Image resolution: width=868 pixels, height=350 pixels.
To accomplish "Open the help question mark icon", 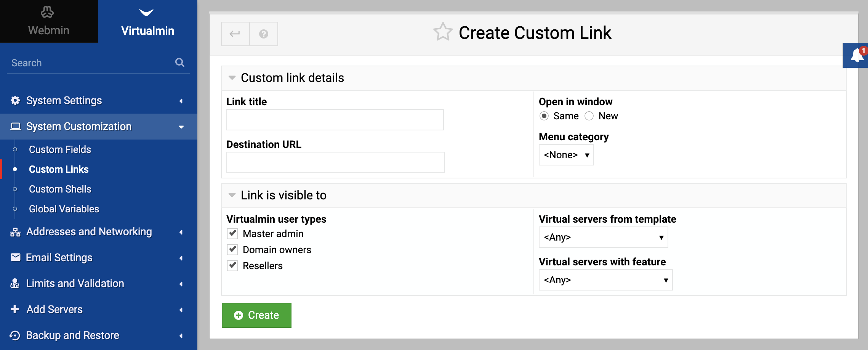I will point(264,34).
